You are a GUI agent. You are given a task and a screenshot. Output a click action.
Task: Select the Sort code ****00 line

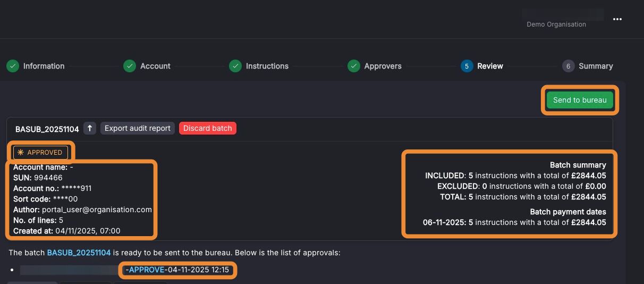coord(46,199)
